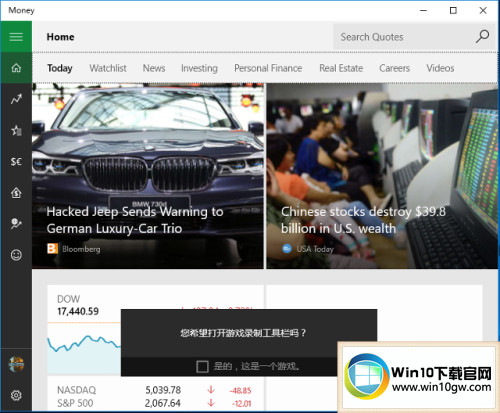Click the USA Today source logo
Screen dimensions: 500x413
coord(287,249)
